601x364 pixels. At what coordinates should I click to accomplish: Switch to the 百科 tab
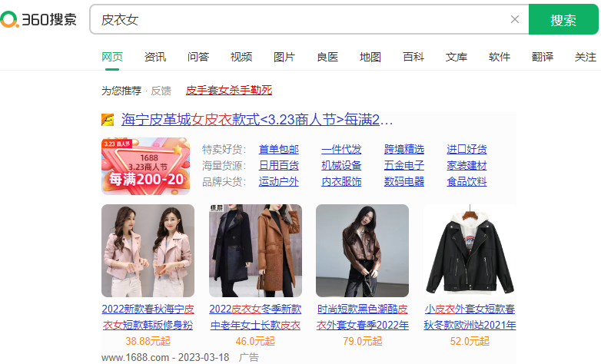[413, 57]
